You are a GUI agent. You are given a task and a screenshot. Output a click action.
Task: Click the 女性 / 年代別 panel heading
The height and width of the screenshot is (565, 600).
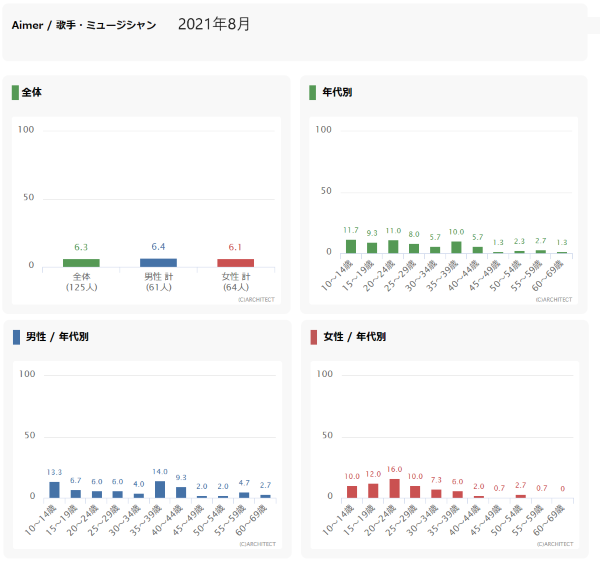click(x=353, y=337)
